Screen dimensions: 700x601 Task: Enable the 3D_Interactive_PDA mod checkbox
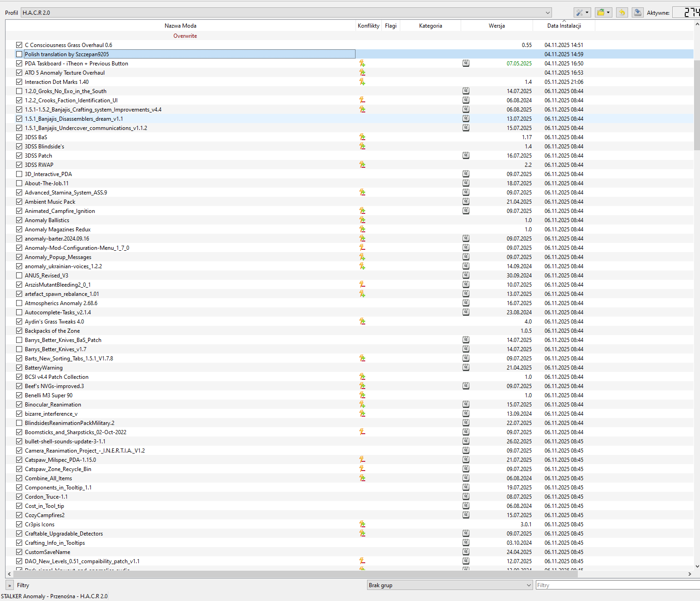[x=19, y=174]
